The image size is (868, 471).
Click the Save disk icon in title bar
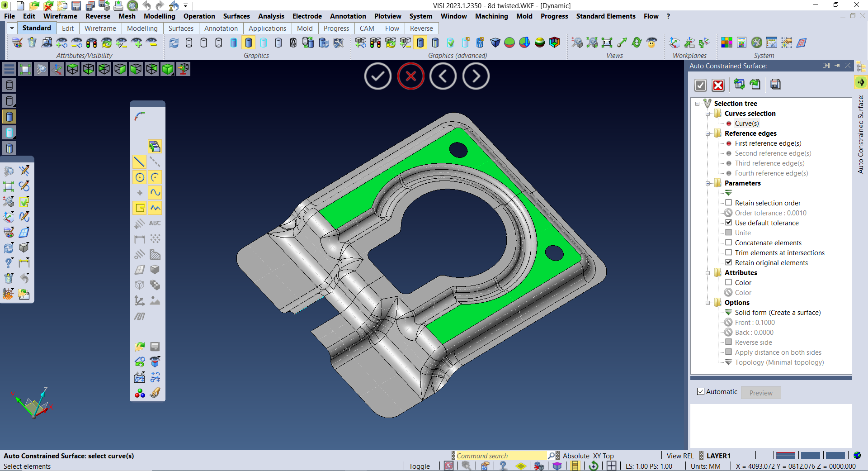click(76, 6)
